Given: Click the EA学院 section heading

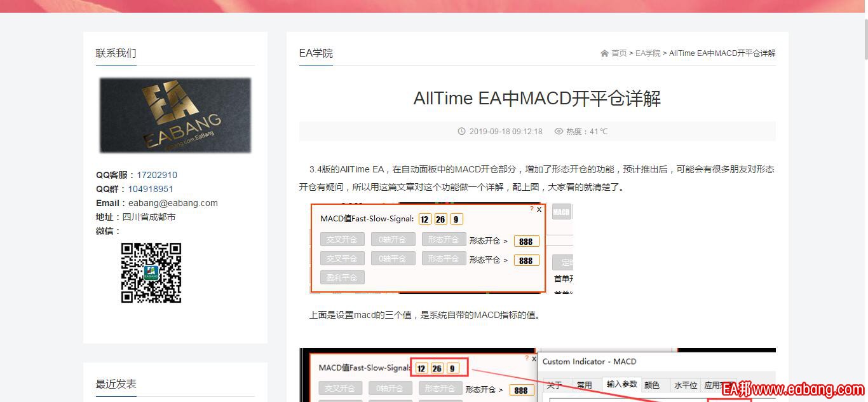Looking at the screenshot, I should point(316,53).
